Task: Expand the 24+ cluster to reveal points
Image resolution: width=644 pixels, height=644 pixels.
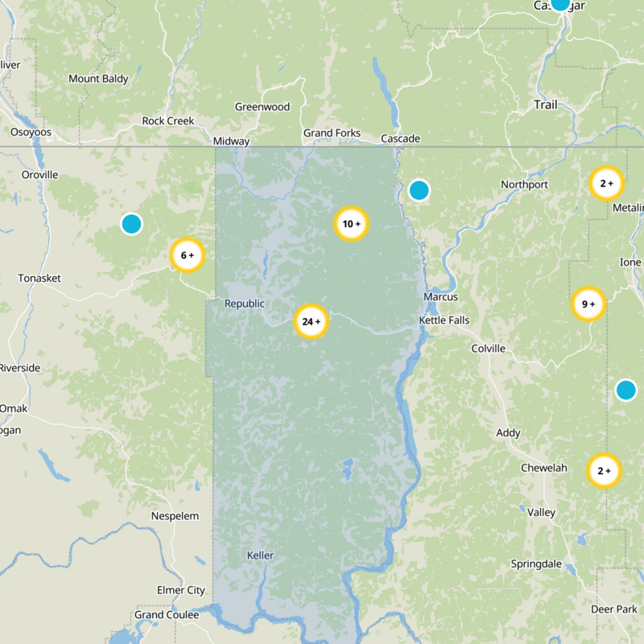Action: 310,320
